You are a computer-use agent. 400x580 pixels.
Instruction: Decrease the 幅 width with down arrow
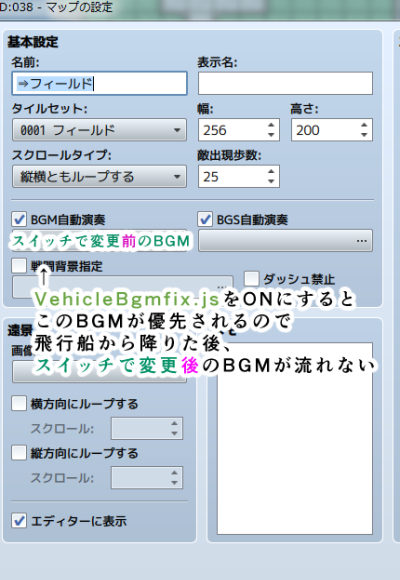coord(272,135)
